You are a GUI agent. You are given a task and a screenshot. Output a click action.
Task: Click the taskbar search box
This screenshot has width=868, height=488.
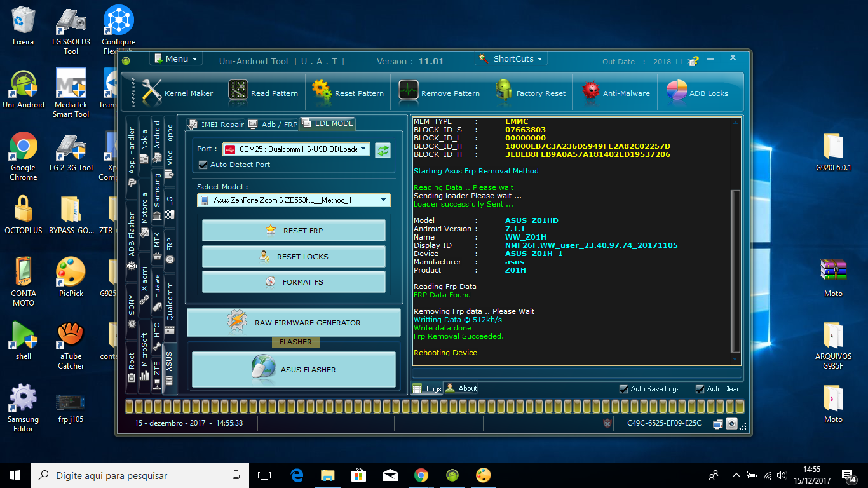click(x=140, y=475)
